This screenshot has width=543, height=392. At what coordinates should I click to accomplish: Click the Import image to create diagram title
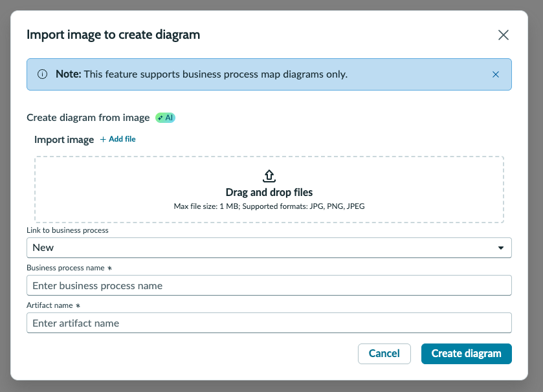click(113, 35)
